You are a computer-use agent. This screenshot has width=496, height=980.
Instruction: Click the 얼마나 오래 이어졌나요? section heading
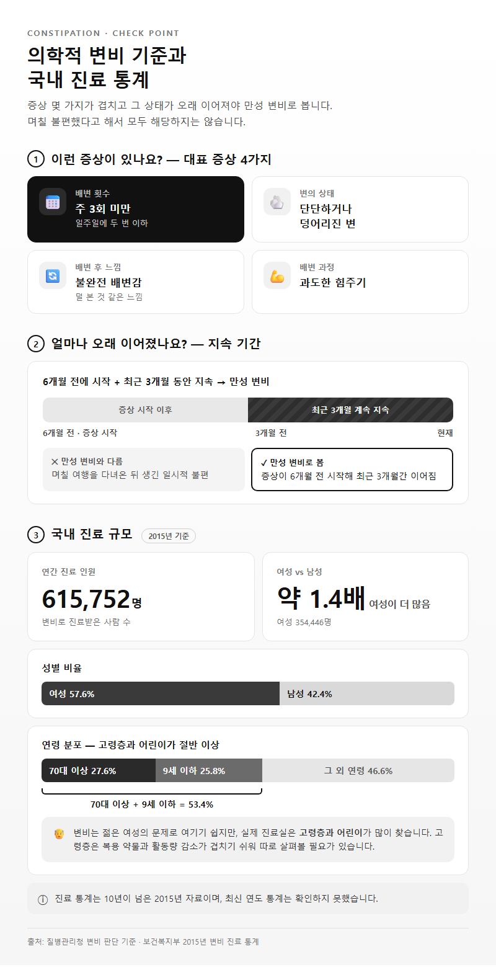click(156, 344)
